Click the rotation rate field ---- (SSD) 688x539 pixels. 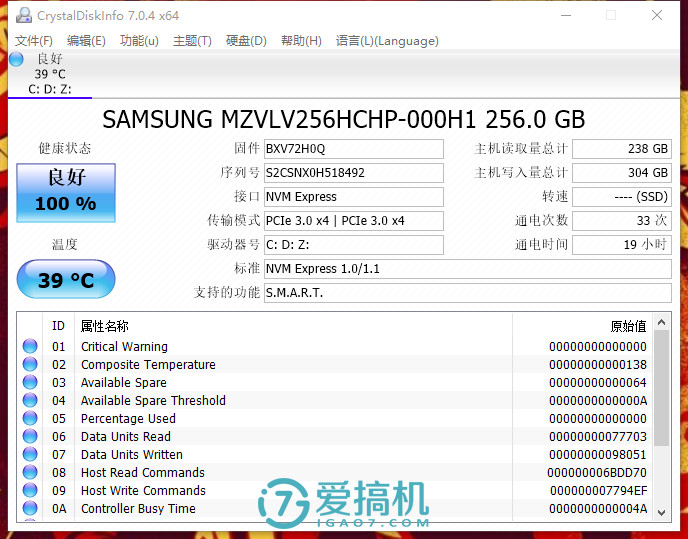pos(622,197)
